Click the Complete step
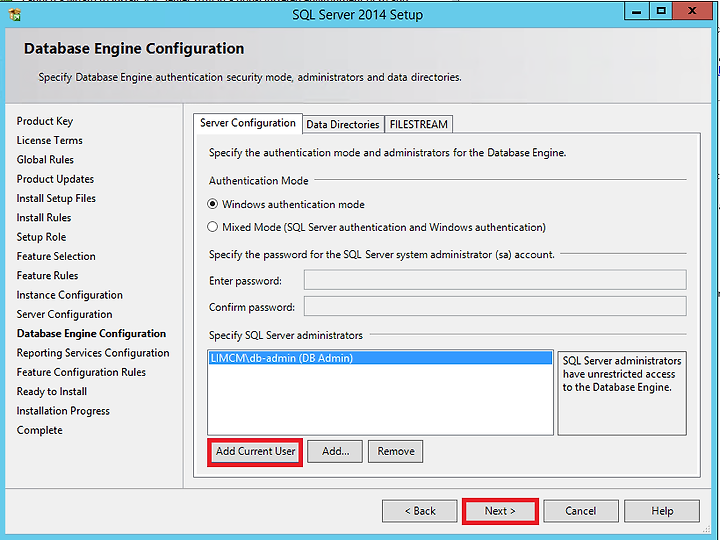The height and width of the screenshot is (540, 720). (x=39, y=430)
